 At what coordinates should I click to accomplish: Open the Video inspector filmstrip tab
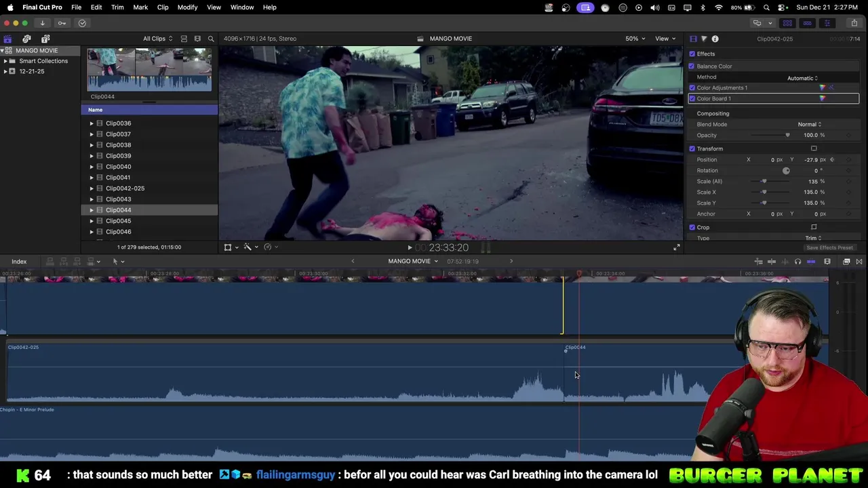(693, 39)
